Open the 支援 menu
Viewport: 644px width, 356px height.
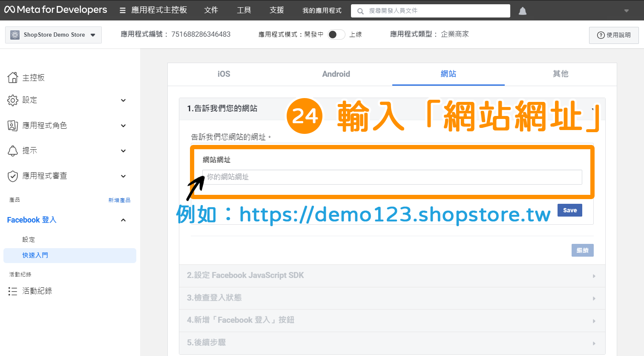pos(277,10)
